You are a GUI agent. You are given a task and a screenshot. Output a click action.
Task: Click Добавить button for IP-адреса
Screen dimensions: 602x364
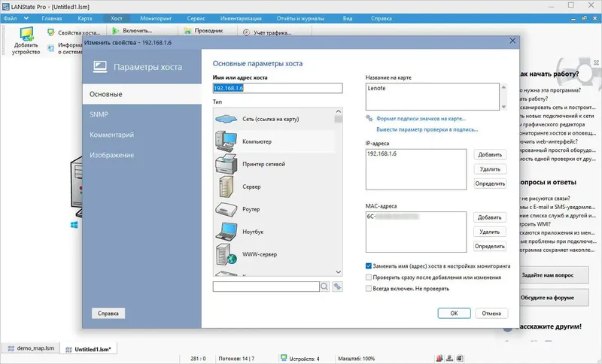[490, 155]
